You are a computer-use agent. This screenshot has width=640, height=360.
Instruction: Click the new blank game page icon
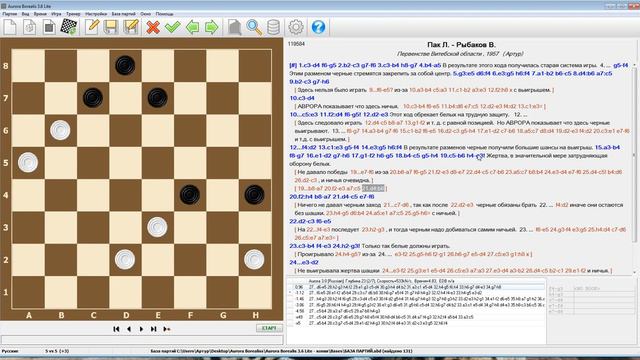[x=10, y=27]
